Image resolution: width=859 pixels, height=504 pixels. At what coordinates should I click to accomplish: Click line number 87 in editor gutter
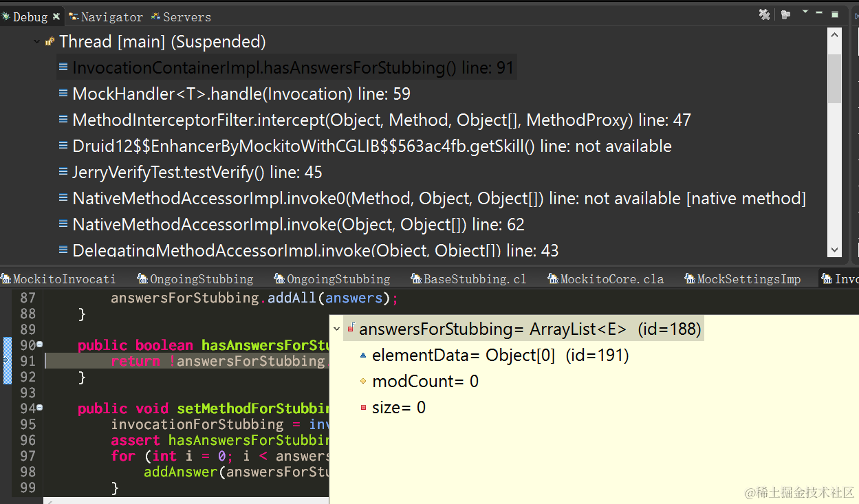pyautogui.click(x=27, y=298)
